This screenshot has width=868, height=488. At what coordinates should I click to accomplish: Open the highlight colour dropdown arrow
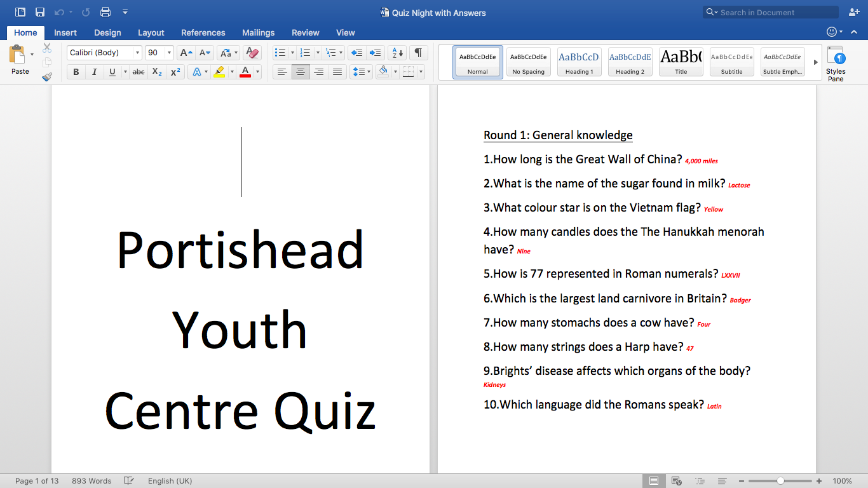point(231,72)
